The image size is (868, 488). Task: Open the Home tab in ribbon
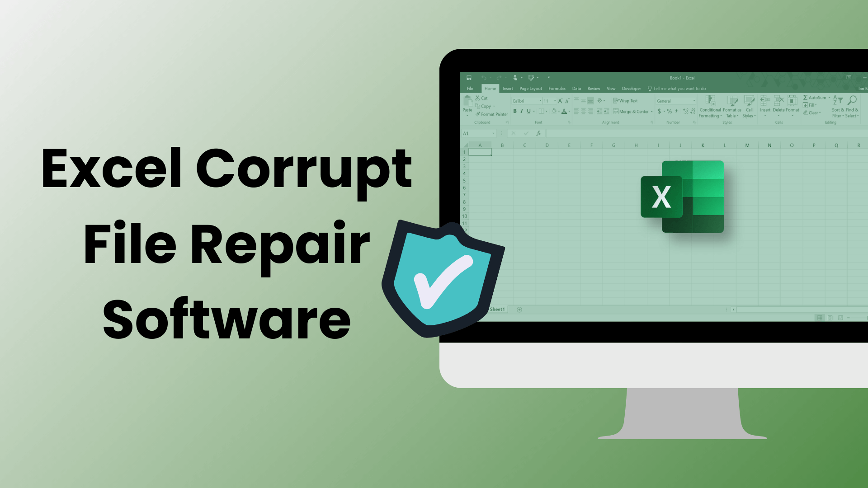(490, 88)
